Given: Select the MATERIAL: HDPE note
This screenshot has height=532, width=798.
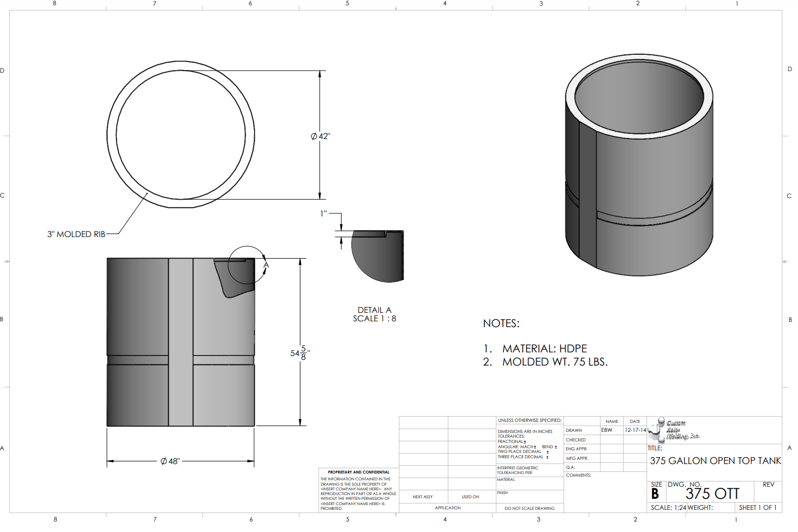Looking at the screenshot, I should pyautogui.click(x=544, y=349).
